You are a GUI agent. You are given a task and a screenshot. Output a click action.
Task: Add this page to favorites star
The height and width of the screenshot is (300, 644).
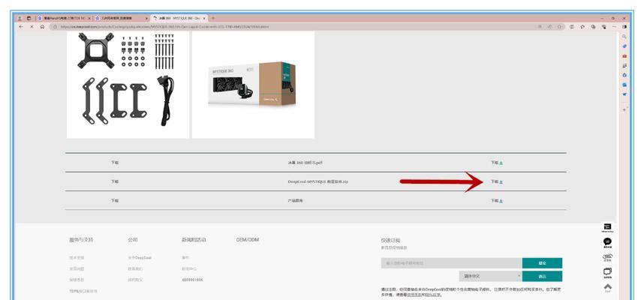click(x=559, y=27)
